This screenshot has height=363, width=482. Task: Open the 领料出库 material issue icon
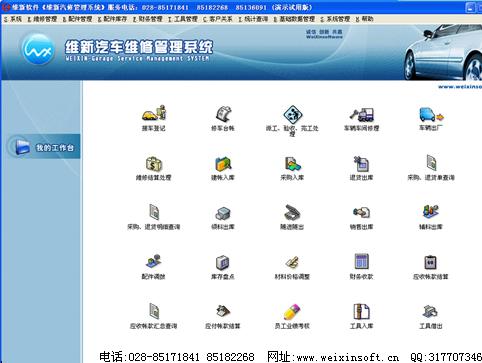tap(223, 213)
